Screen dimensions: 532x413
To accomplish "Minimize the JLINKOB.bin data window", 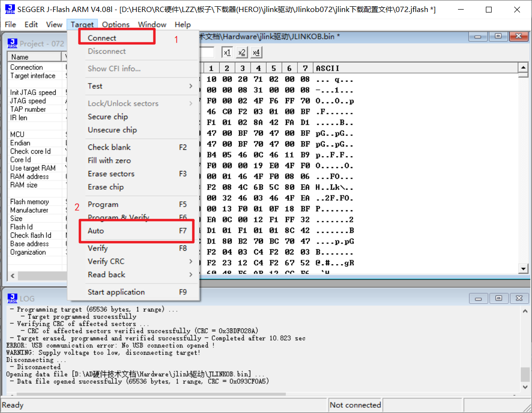I will click(478, 36).
